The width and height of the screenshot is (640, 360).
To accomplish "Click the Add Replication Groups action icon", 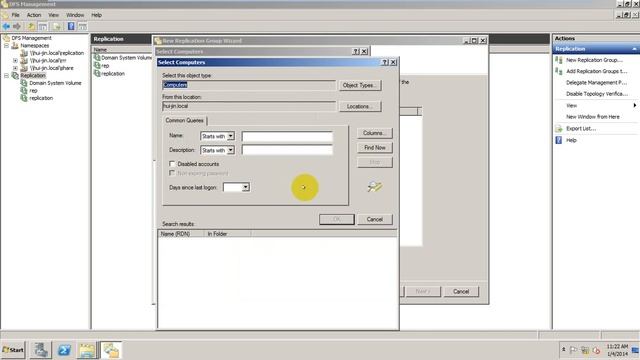I will 558,71.
